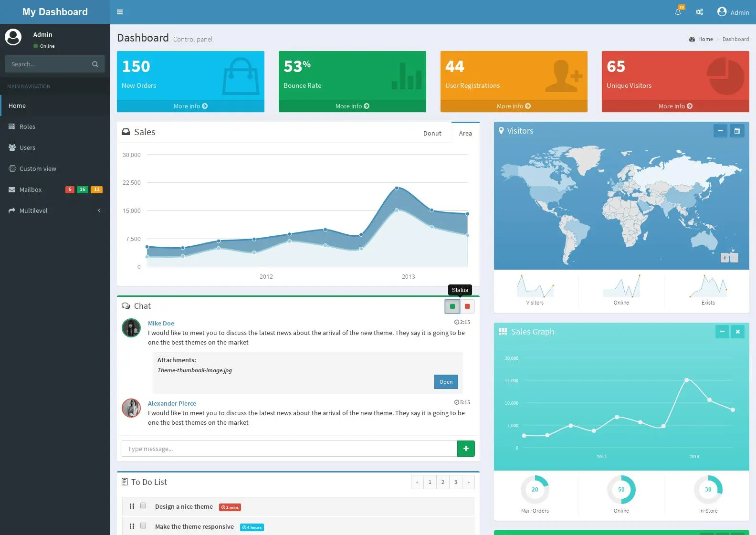Collapse the Sales Graph panel
This screenshot has height=535, width=756.
pos(722,331)
